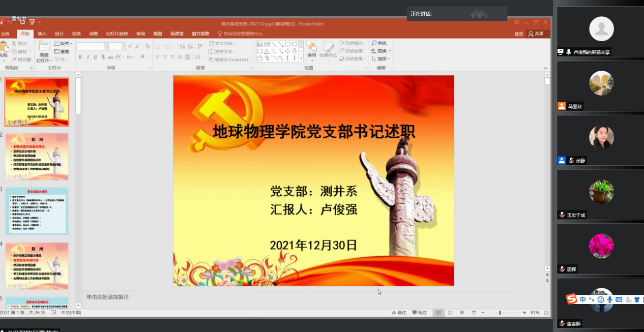
Task: Click the Share (共享) button
Action: 536,34
